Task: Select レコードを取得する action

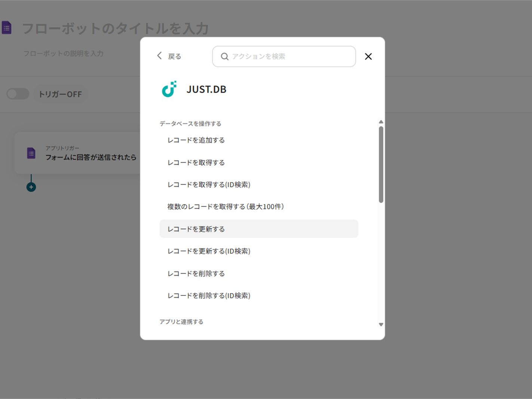Action: [x=196, y=163]
